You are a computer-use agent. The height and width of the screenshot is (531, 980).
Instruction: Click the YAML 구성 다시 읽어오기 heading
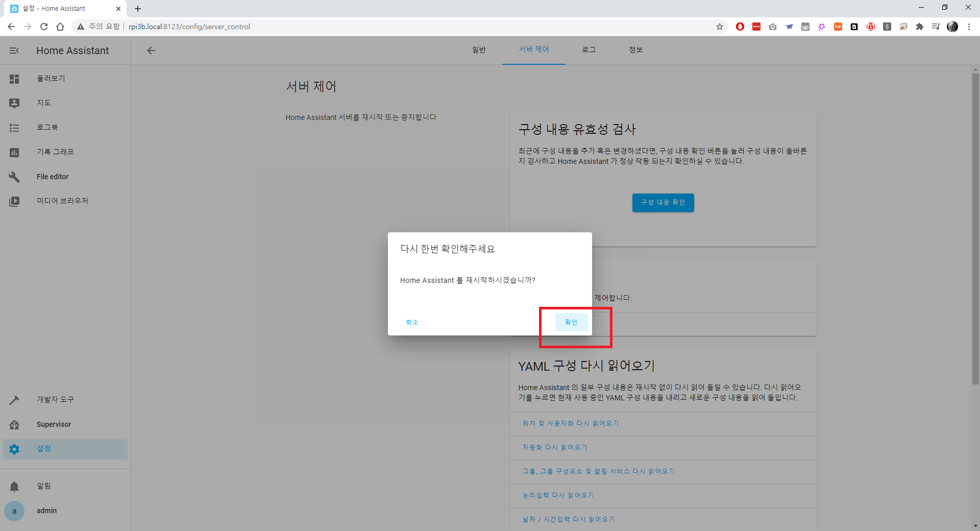click(586, 366)
